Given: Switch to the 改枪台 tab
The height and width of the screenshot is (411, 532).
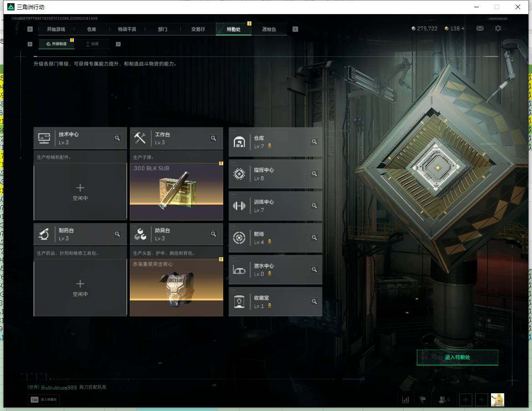Looking at the screenshot, I should tap(269, 29).
